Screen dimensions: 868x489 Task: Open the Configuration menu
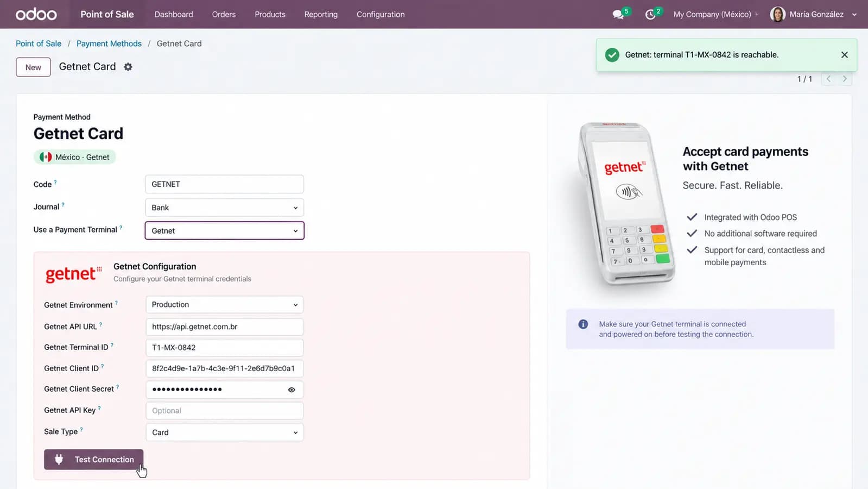coord(381,15)
